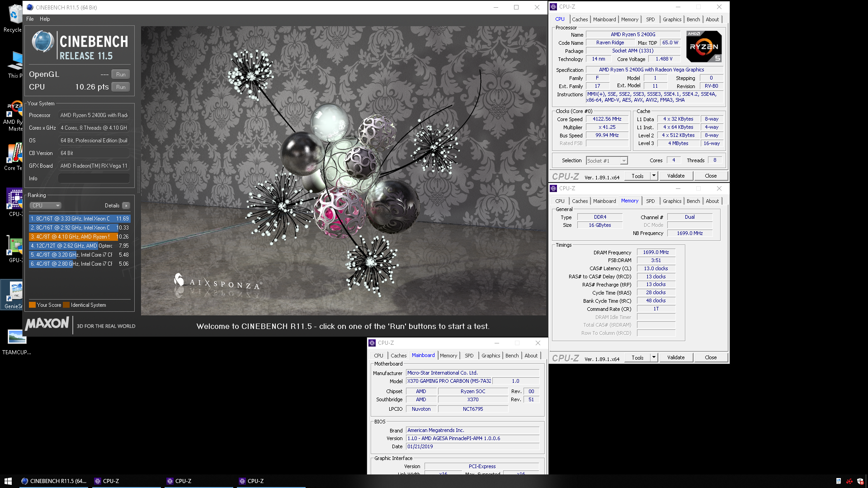Click the orange Your Score swatch
868x488 pixels.
coord(32,305)
